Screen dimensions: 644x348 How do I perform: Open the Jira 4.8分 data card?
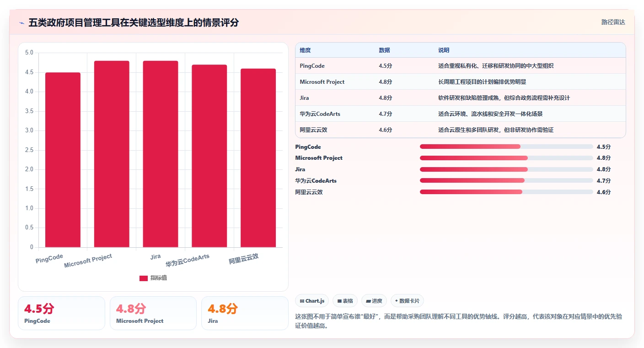pyautogui.click(x=245, y=313)
